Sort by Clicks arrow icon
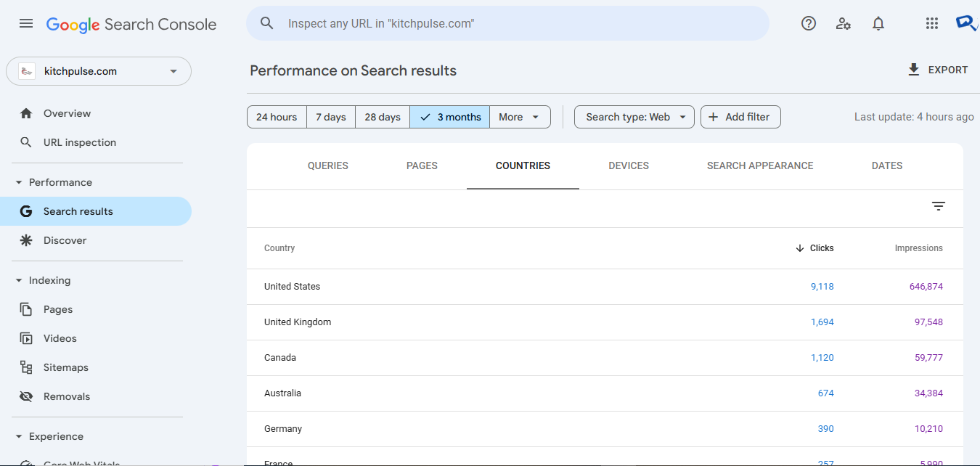980x466 pixels. tap(800, 248)
